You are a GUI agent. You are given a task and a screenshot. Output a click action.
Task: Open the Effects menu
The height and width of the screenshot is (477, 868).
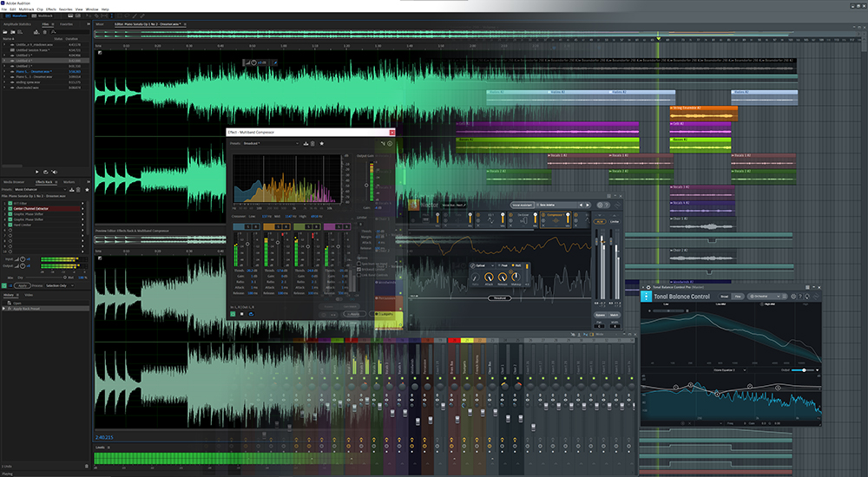[51, 9]
